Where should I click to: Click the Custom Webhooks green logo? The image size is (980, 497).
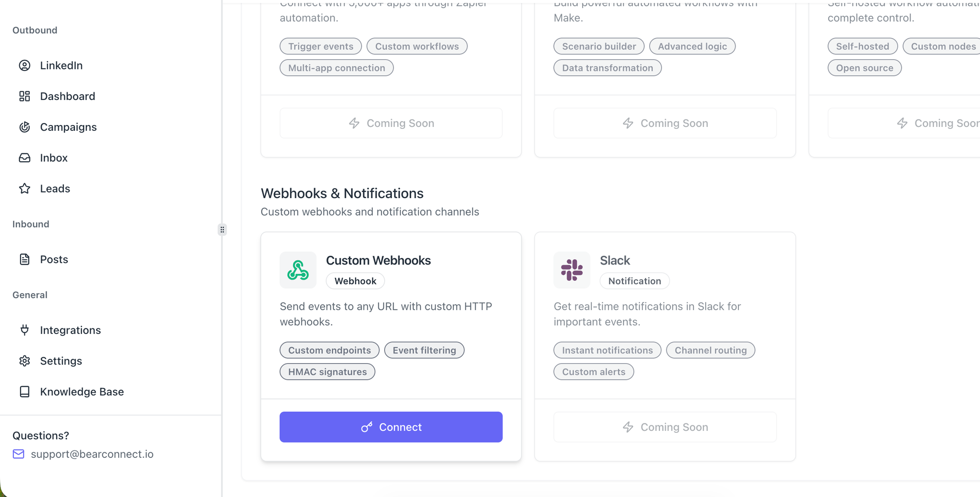298,270
